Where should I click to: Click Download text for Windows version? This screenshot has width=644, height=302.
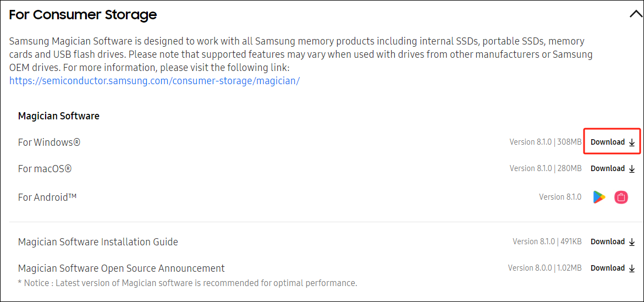[x=607, y=142]
